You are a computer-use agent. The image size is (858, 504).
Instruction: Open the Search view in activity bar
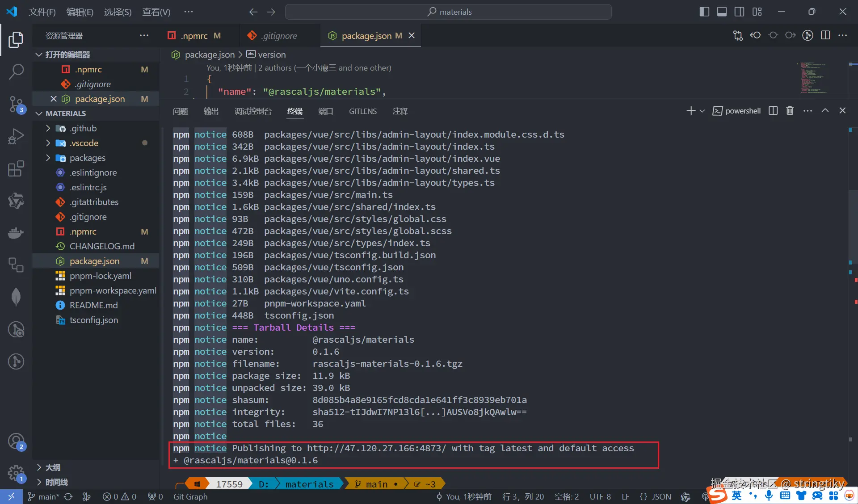(x=16, y=71)
